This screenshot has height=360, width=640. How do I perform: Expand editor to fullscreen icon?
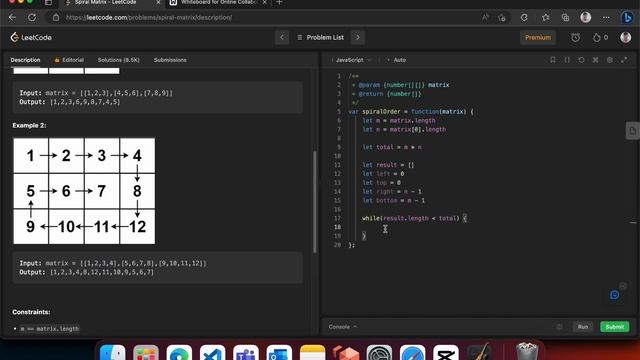click(624, 60)
